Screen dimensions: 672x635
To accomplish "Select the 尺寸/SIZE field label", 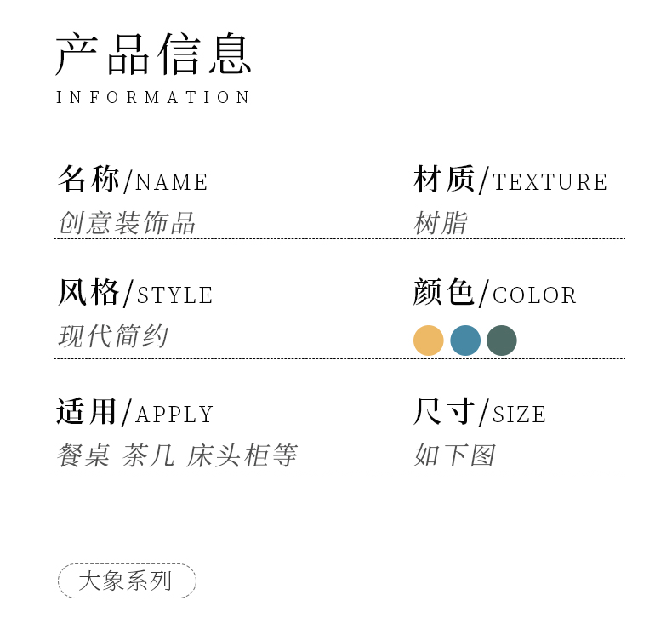I will click(x=480, y=413).
